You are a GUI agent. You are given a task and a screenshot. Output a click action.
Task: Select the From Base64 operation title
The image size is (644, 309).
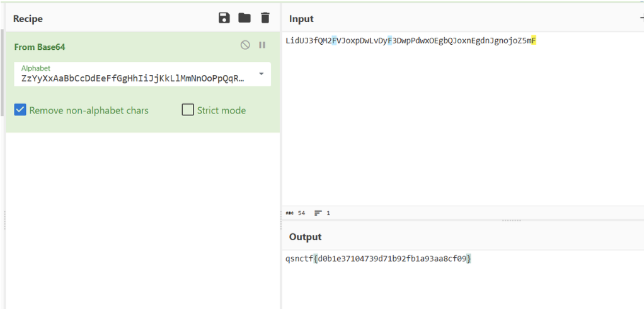coord(39,47)
